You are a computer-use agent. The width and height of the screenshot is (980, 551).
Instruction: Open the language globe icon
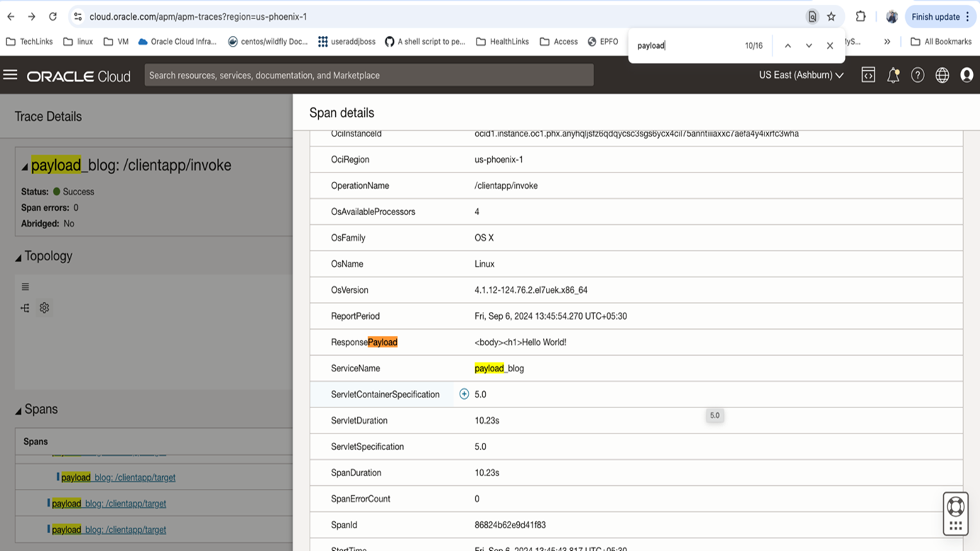point(943,75)
